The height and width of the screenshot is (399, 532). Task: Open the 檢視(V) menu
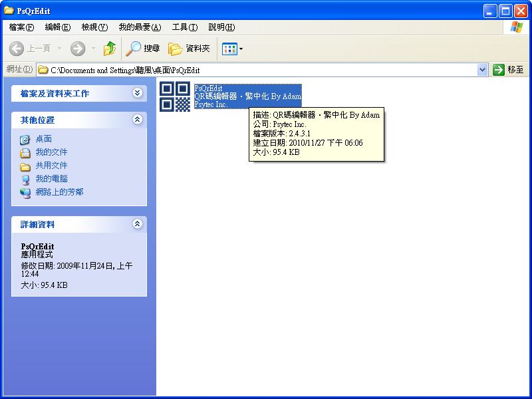click(94, 27)
